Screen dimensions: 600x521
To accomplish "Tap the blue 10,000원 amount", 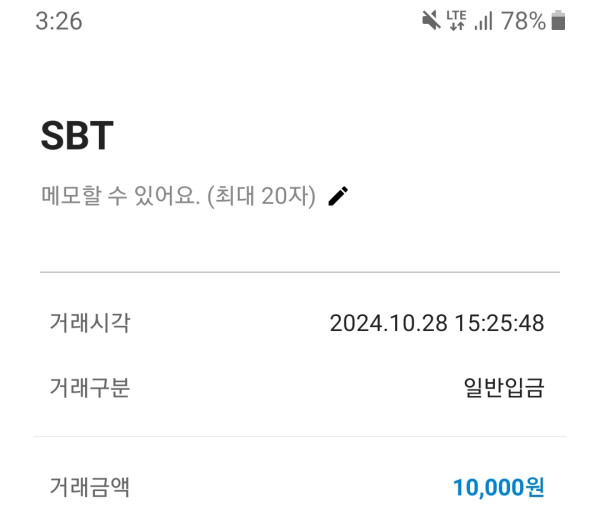I will point(498,488).
